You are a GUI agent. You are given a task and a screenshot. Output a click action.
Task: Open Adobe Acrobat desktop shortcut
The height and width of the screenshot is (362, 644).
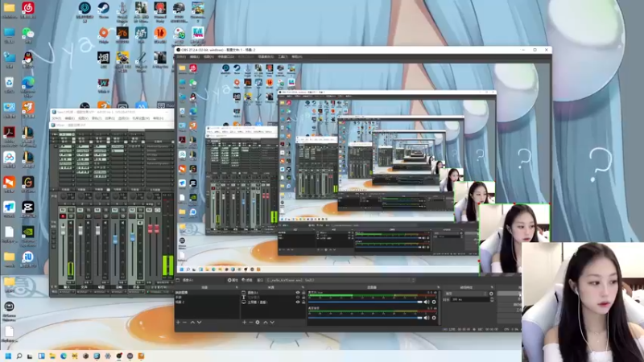(x=9, y=133)
